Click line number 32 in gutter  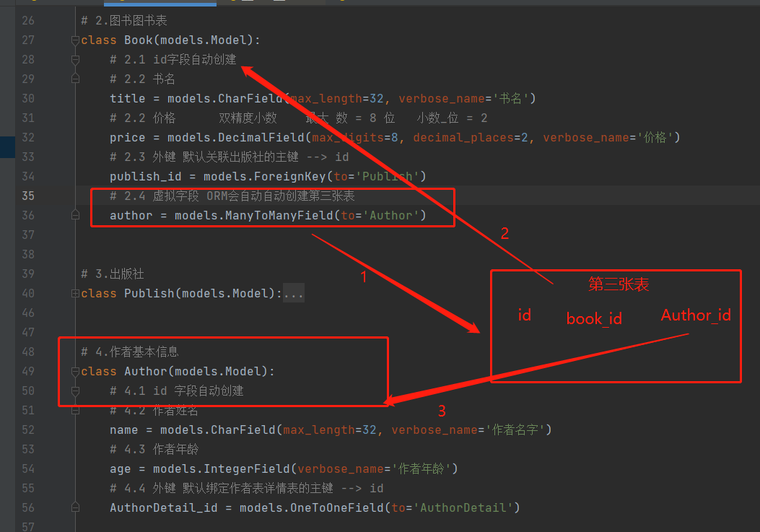[x=28, y=137]
